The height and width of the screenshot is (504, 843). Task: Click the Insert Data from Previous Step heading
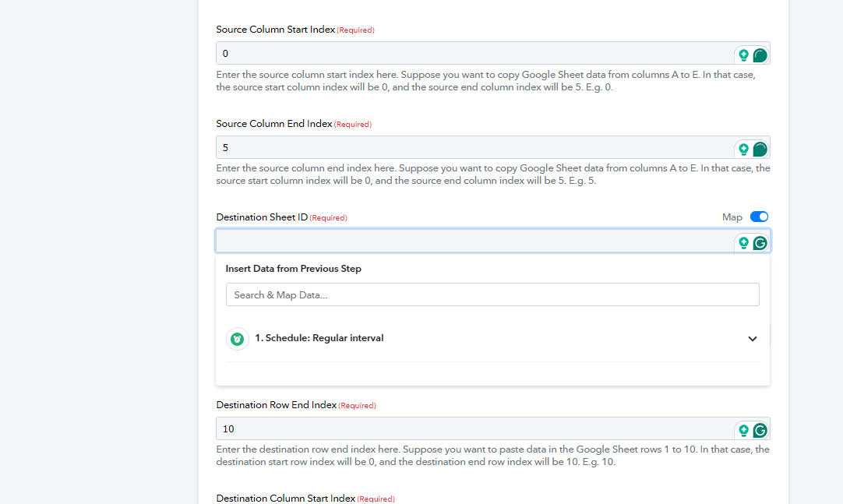[294, 269]
